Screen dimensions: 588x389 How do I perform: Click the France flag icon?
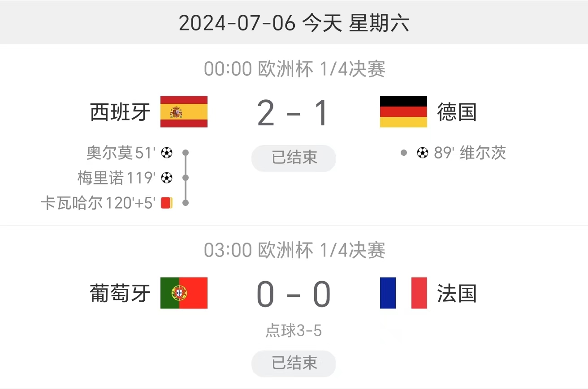tap(403, 293)
